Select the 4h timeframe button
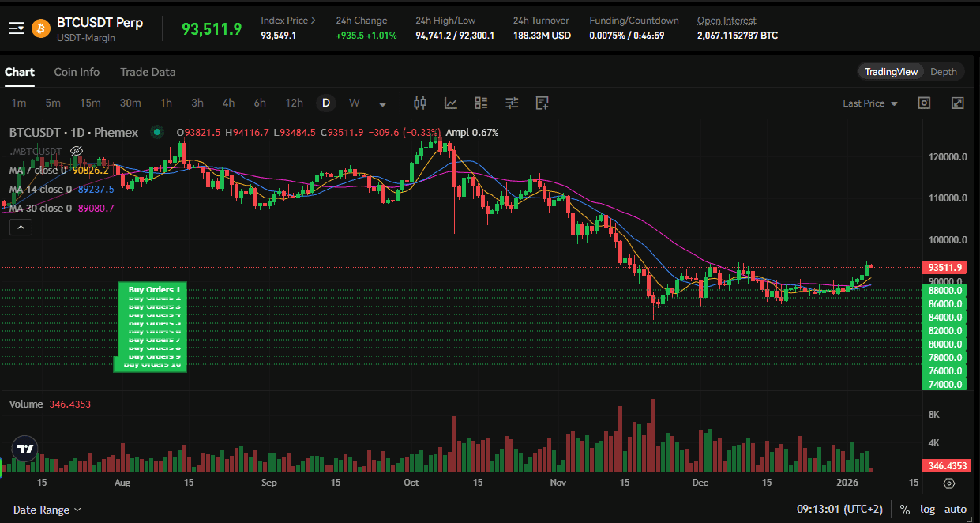980x523 pixels. pos(228,103)
